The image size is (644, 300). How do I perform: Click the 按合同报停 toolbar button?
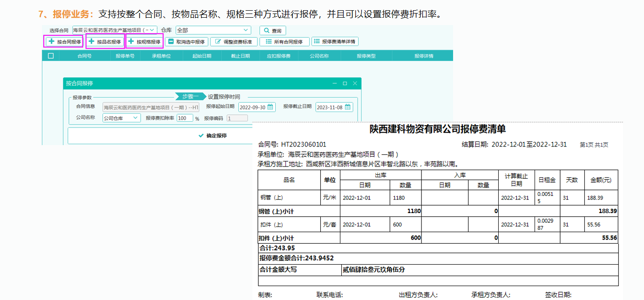point(64,41)
